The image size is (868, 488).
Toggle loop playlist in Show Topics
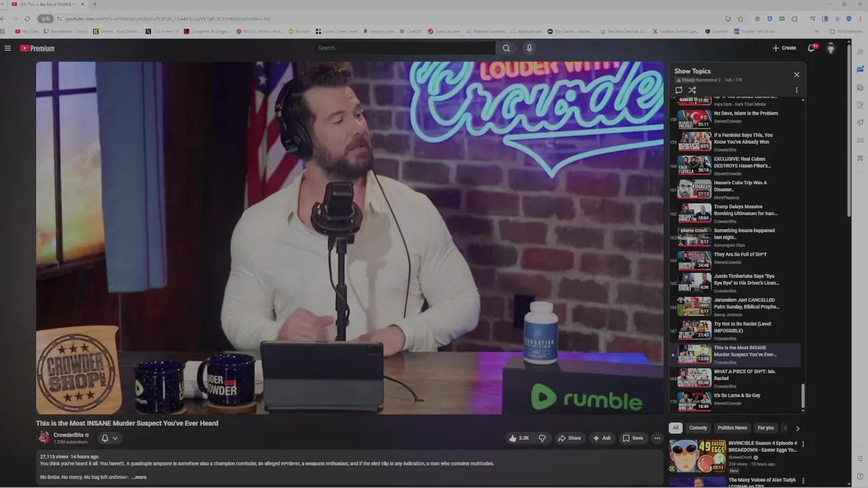pyautogui.click(x=679, y=90)
